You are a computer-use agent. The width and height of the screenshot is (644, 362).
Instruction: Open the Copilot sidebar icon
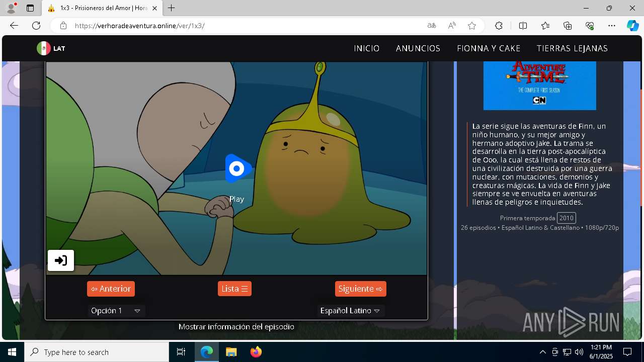pos(633,26)
